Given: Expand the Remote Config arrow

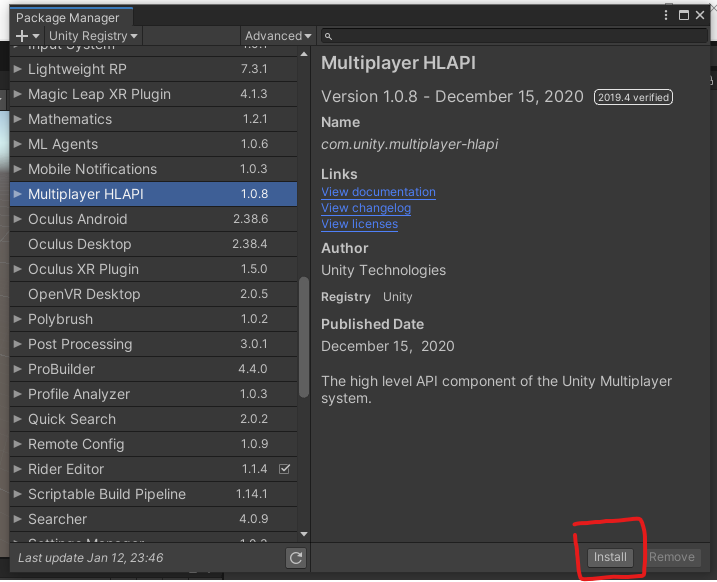Looking at the screenshot, I should (x=18, y=444).
